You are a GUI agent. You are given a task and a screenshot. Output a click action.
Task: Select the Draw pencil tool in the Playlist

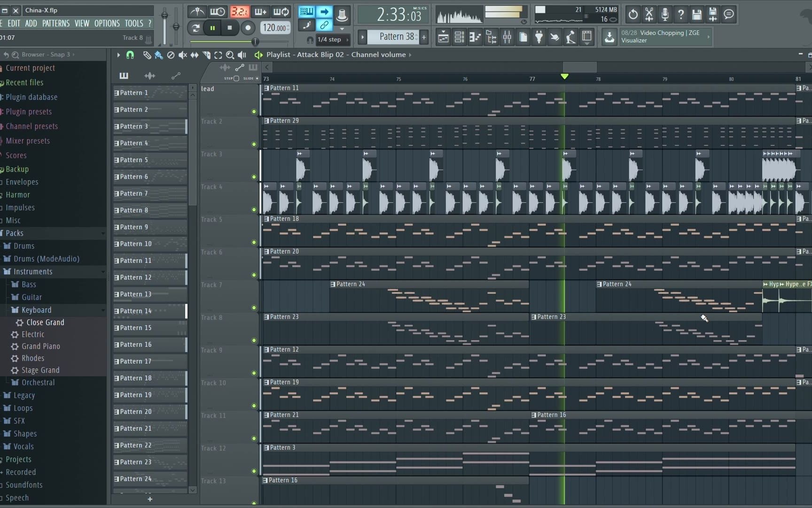click(147, 55)
